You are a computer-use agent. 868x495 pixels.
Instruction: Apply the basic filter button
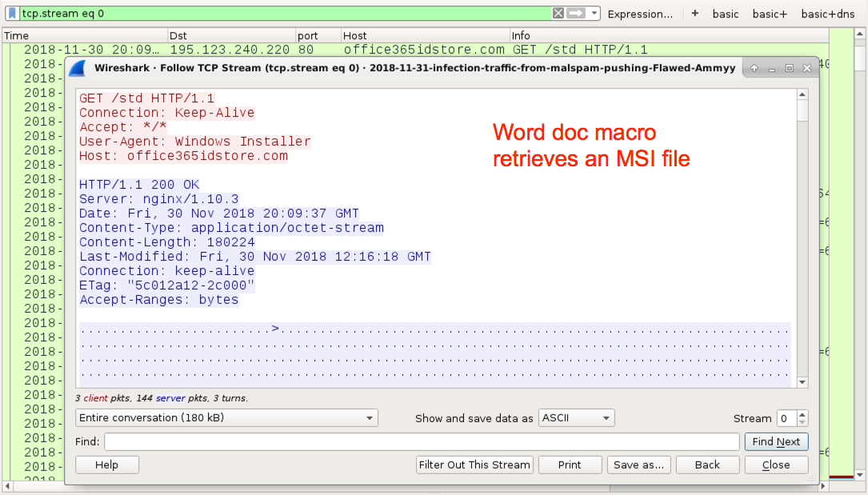(725, 14)
